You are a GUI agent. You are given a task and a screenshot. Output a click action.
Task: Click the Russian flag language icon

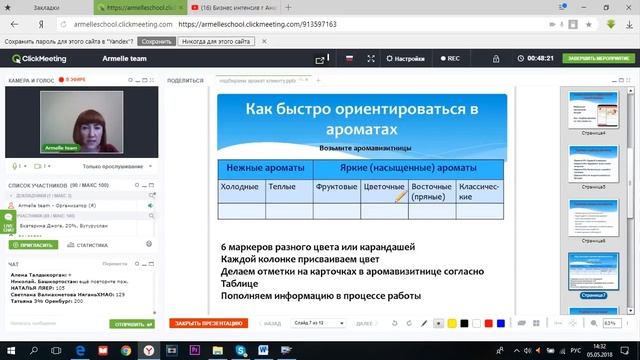click(x=349, y=59)
